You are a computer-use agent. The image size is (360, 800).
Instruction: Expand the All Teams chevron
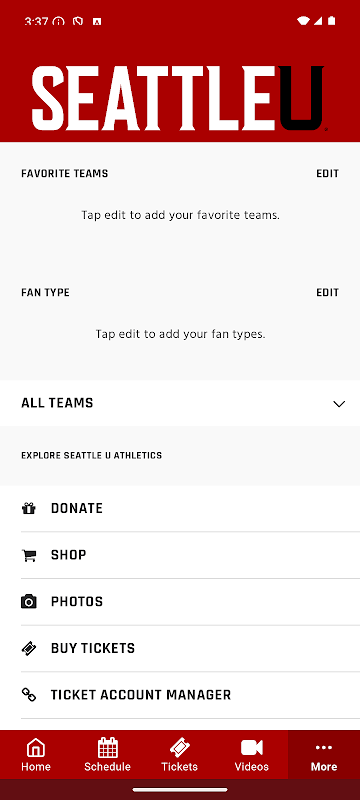click(x=339, y=404)
